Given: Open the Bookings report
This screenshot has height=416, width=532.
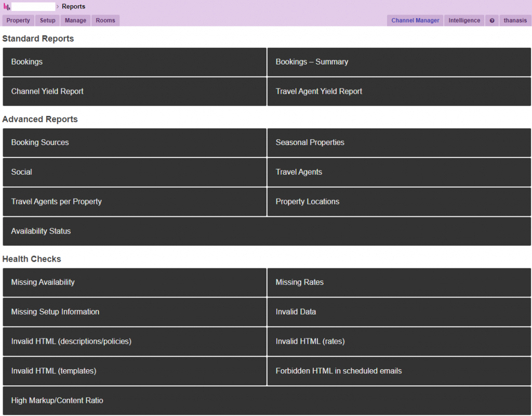Looking at the screenshot, I should [135, 62].
